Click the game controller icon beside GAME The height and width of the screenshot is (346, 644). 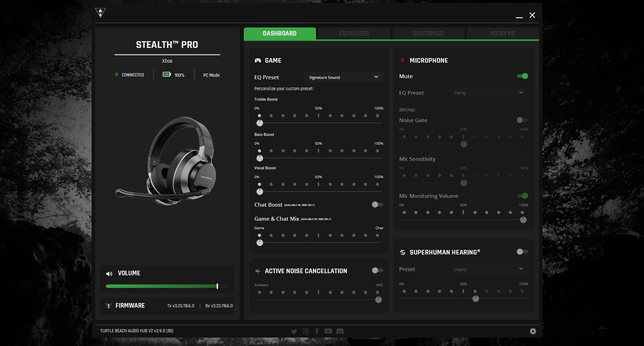tap(258, 60)
